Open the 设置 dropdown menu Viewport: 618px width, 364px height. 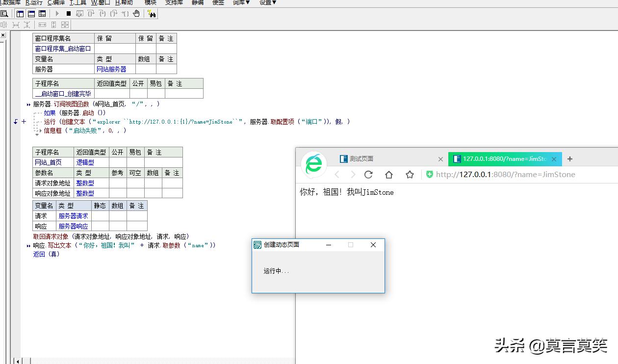[268, 2]
